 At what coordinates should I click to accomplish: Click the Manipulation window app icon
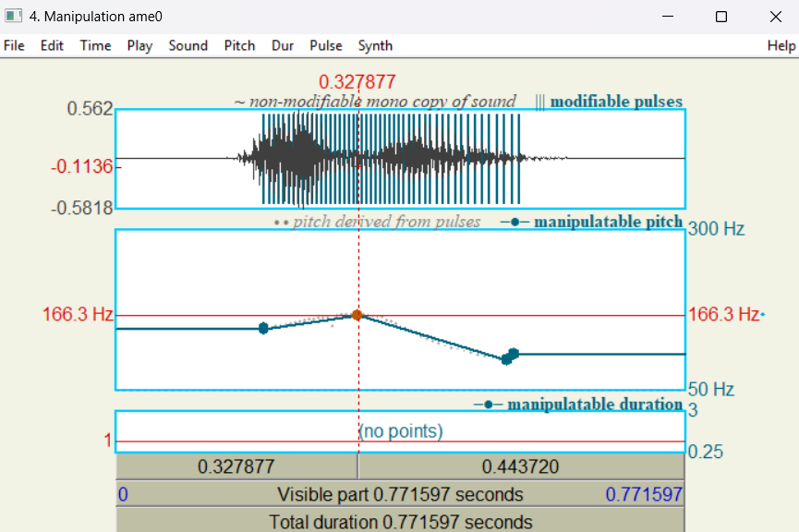(13, 17)
